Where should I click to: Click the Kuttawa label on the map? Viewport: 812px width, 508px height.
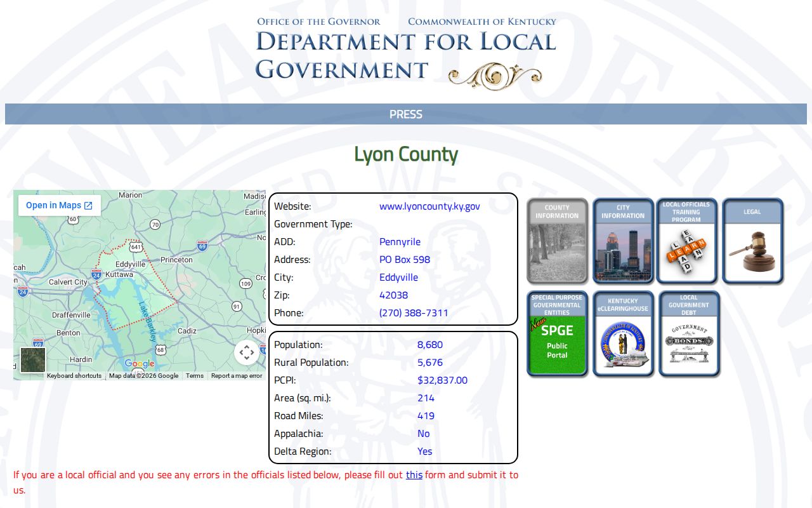119,274
